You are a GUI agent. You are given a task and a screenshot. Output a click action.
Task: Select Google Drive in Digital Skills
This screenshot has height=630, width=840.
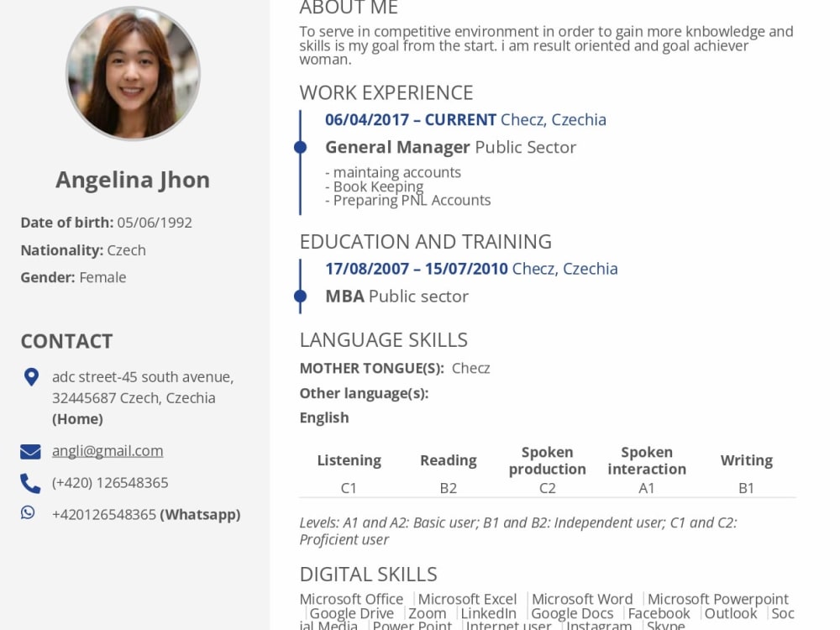pos(351,613)
